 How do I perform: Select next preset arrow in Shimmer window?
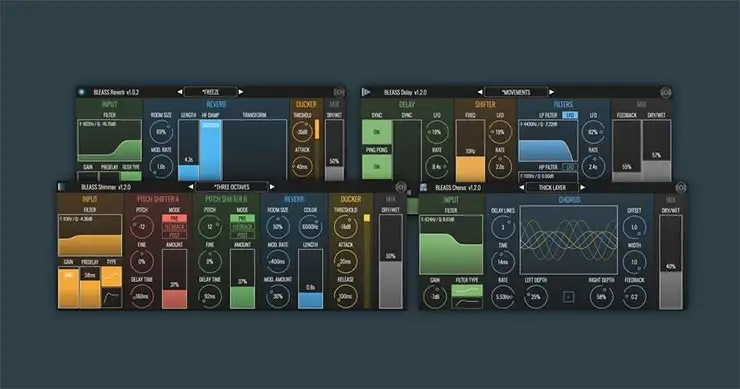(x=272, y=187)
